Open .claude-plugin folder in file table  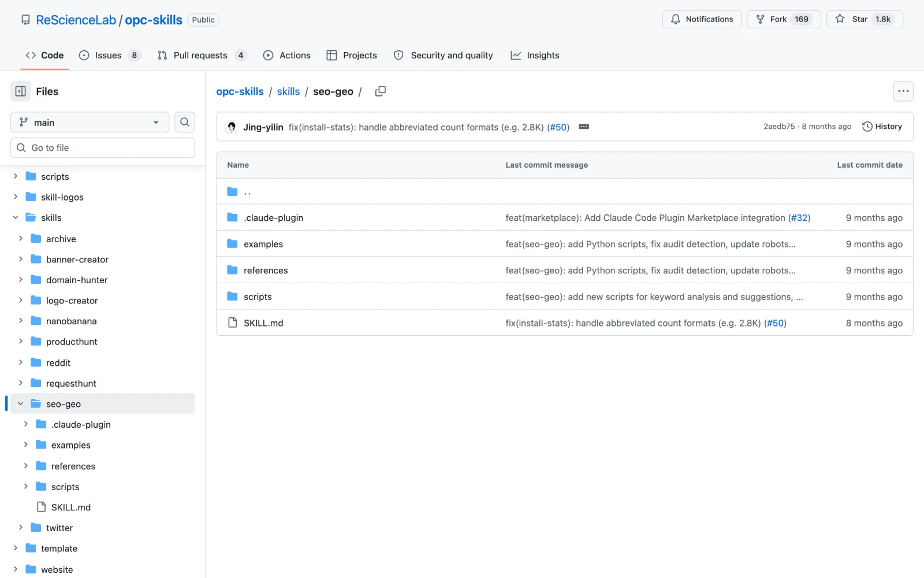point(273,218)
